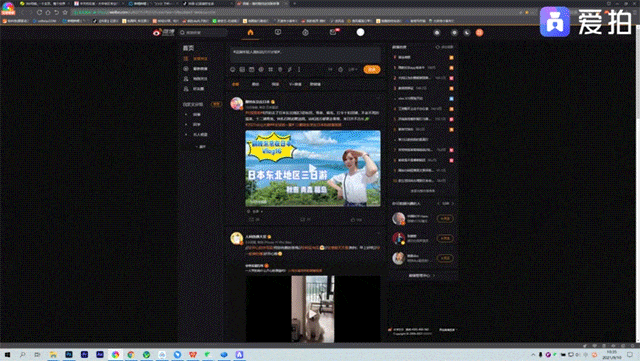
Task: Like the first post with thumbs-up icon
Action: click(x=356, y=220)
